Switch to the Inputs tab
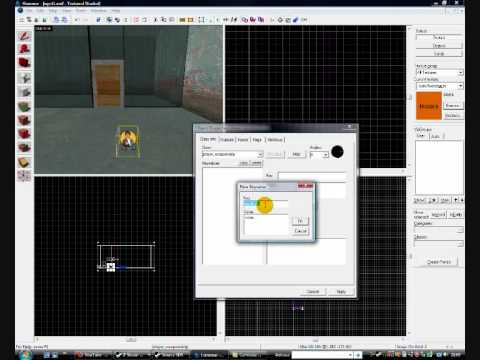480x360 pixels. (243, 139)
